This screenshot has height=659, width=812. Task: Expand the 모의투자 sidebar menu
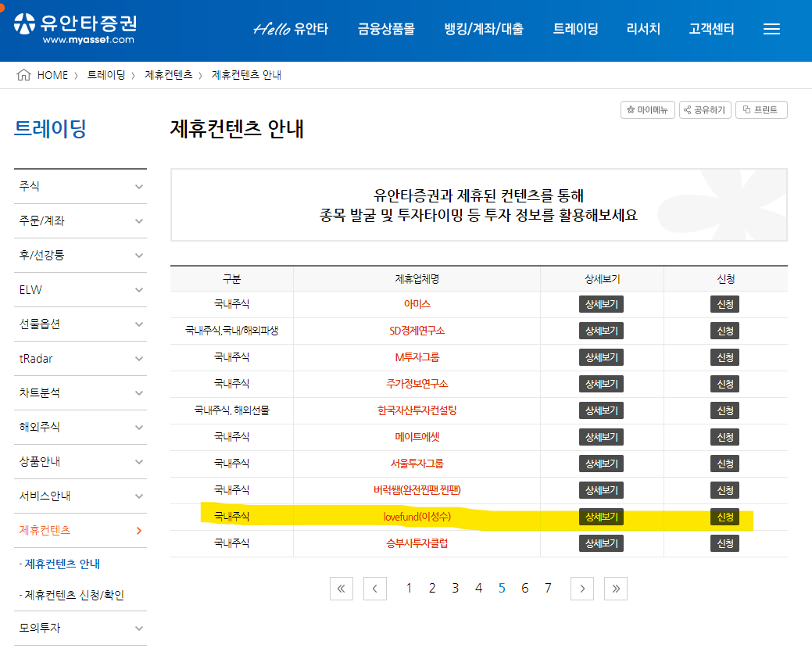pyautogui.click(x=80, y=629)
